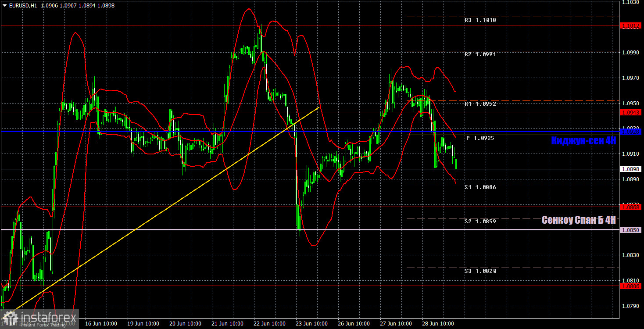Click the 1.1030 price axis value
This screenshot has width=644, height=329.
point(631,2)
